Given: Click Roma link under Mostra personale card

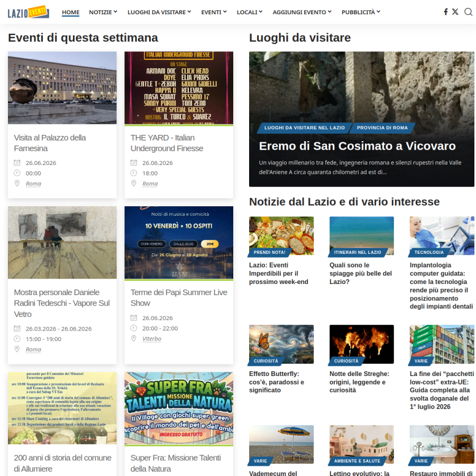Looking at the screenshot, I should click(x=33, y=350).
